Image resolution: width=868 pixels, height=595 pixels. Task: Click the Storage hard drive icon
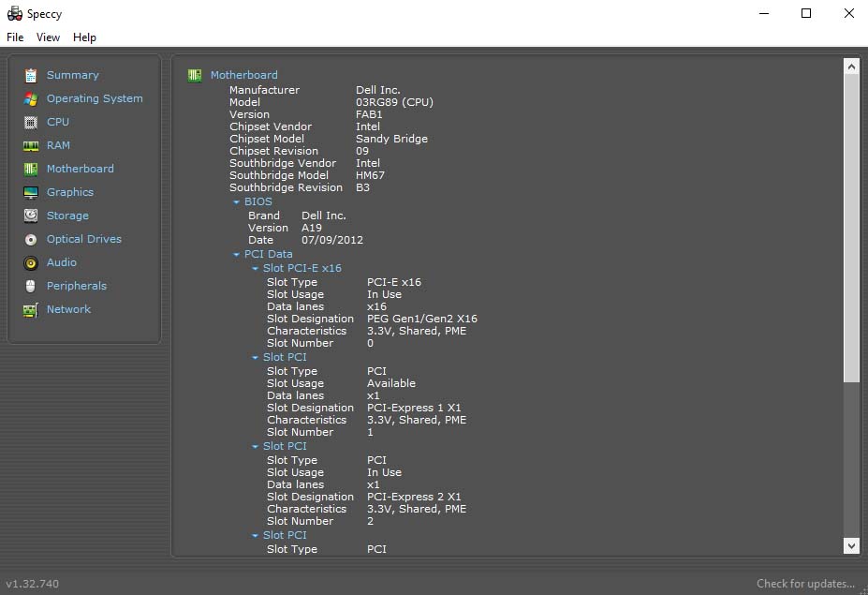point(31,216)
